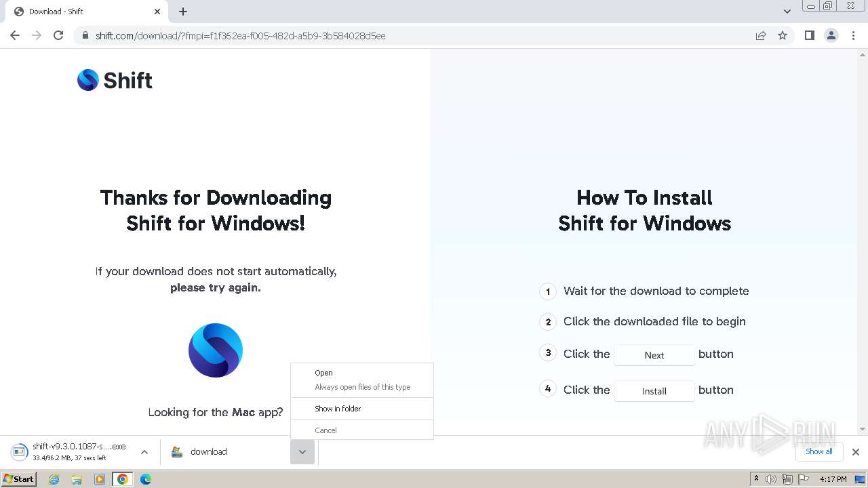This screenshot has height=488, width=868.
Task: Open the Windows Start menu
Action: (x=18, y=479)
